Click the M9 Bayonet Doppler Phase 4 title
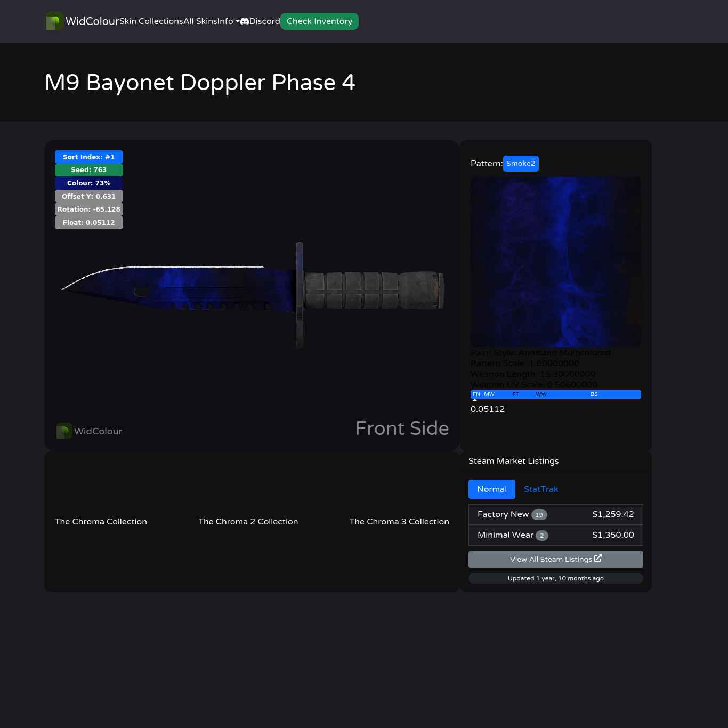 click(x=200, y=82)
